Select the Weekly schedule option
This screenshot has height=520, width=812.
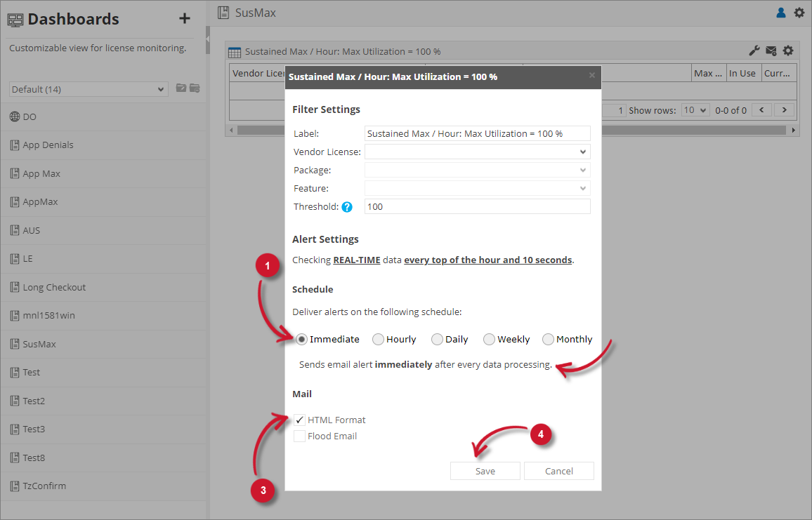(489, 340)
